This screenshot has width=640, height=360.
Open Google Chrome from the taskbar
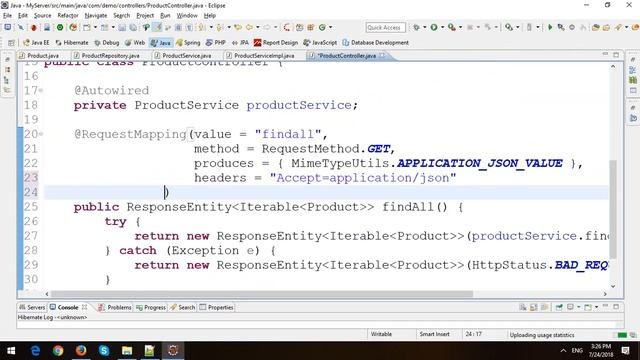tap(58, 351)
